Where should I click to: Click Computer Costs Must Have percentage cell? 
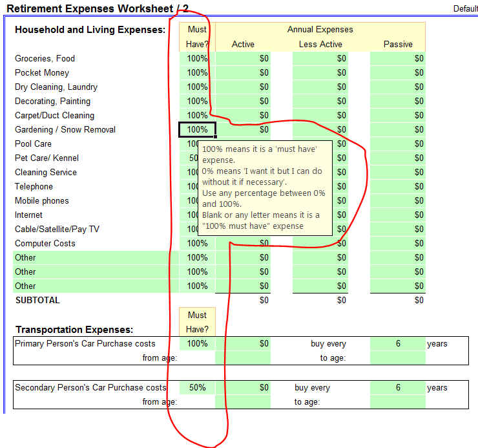pyautogui.click(x=197, y=243)
